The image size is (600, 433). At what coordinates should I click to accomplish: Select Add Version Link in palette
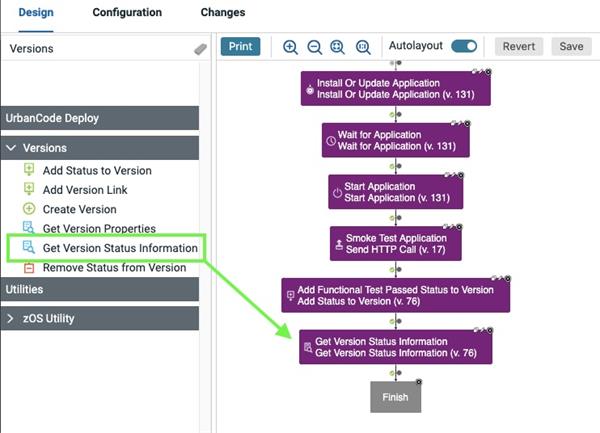click(85, 190)
